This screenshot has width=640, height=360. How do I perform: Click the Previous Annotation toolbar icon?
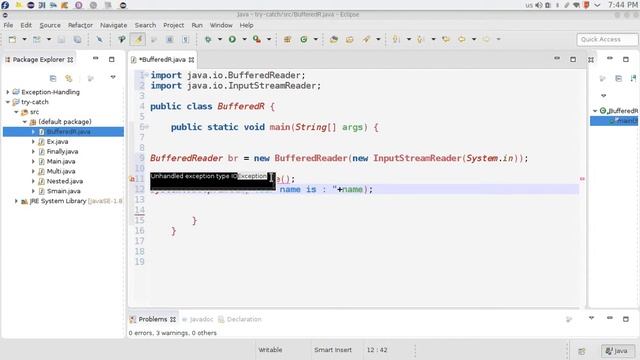tap(420, 39)
